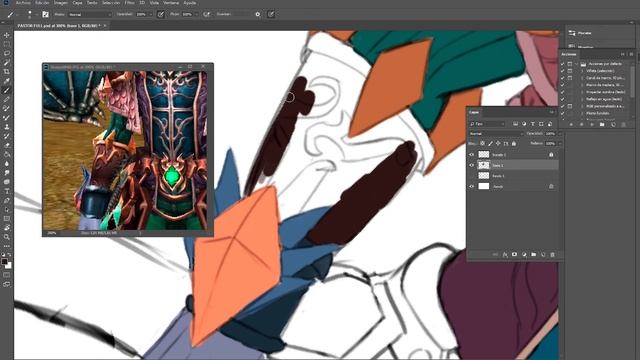Open the Edit Toolbar ellipsis menu
This screenshot has width=640, height=360.
pos(7,246)
